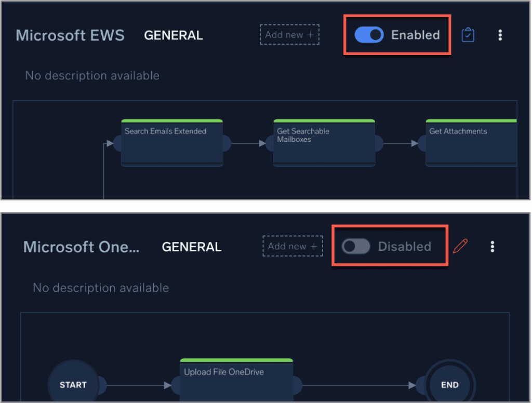Click the truncated Microsoft One... title
The width and height of the screenshot is (532, 403).
[81, 247]
